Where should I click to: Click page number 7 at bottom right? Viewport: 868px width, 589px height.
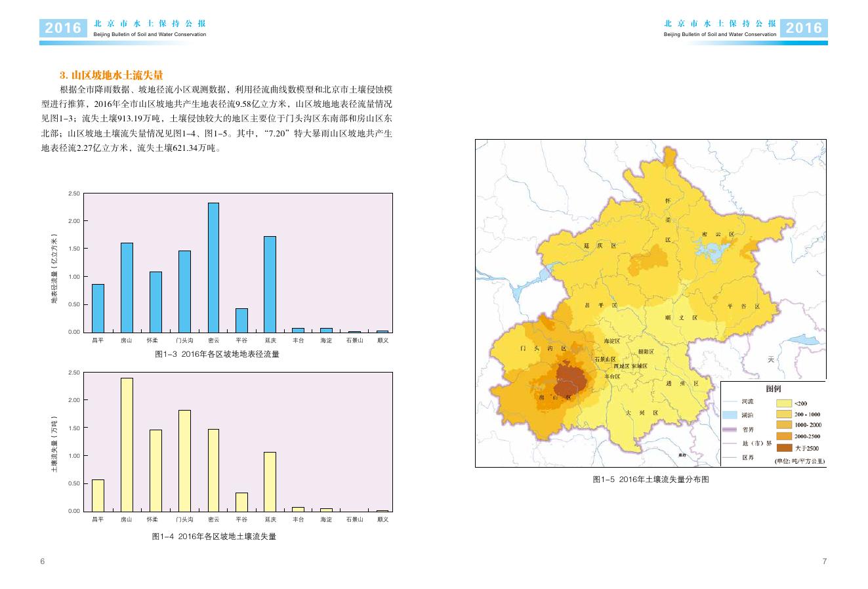825,561
